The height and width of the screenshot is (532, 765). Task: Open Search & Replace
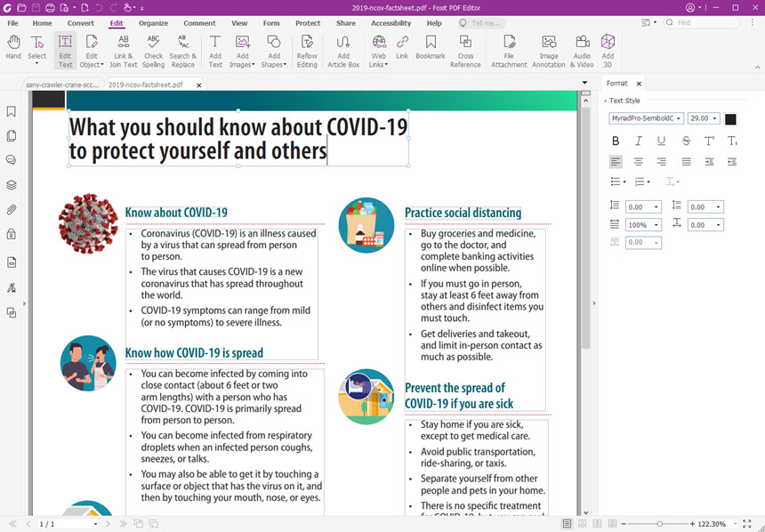[x=183, y=51]
